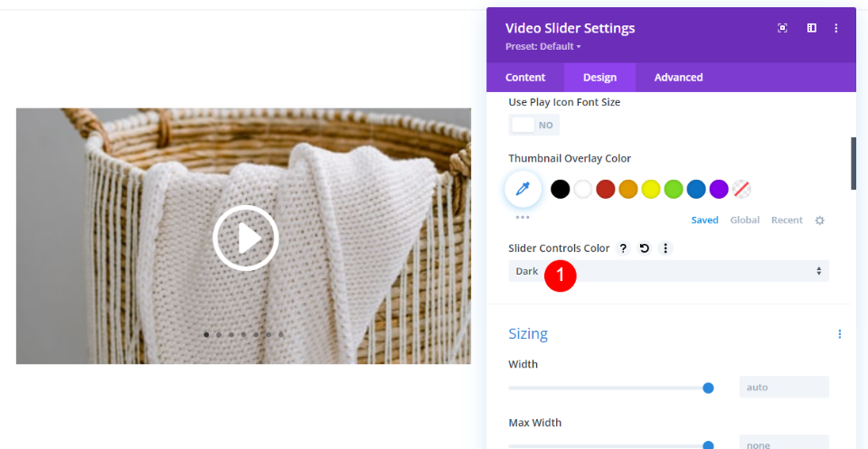This screenshot has height=449, width=868.
Task: Click the Width value input field
Action: [x=784, y=387]
